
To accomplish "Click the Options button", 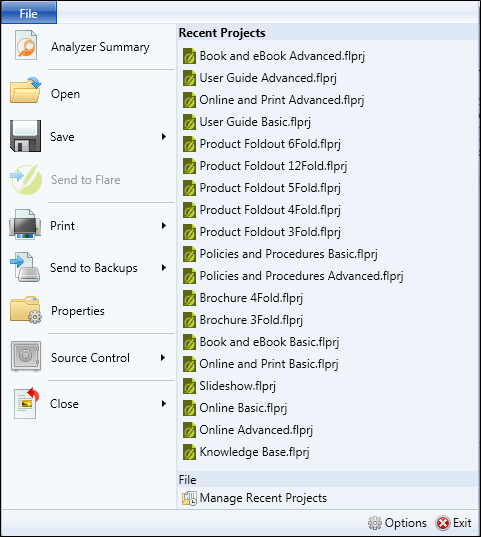I will (x=397, y=523).
